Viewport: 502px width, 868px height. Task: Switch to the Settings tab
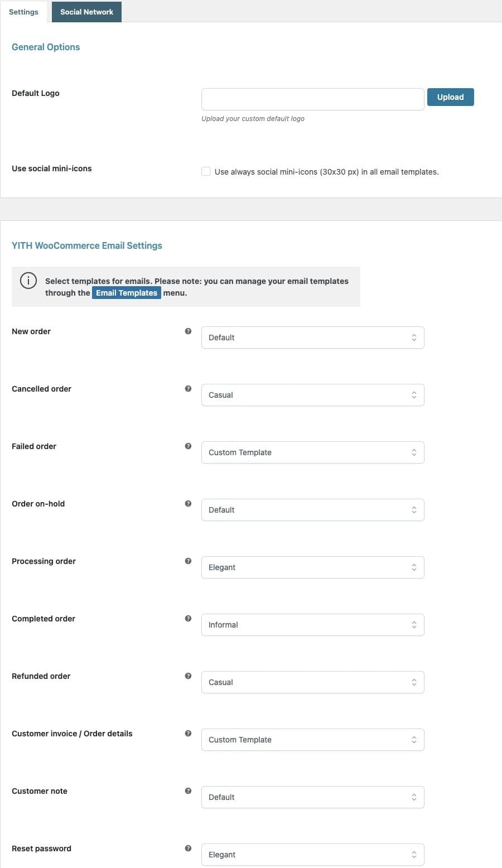[x=24, y=12]
